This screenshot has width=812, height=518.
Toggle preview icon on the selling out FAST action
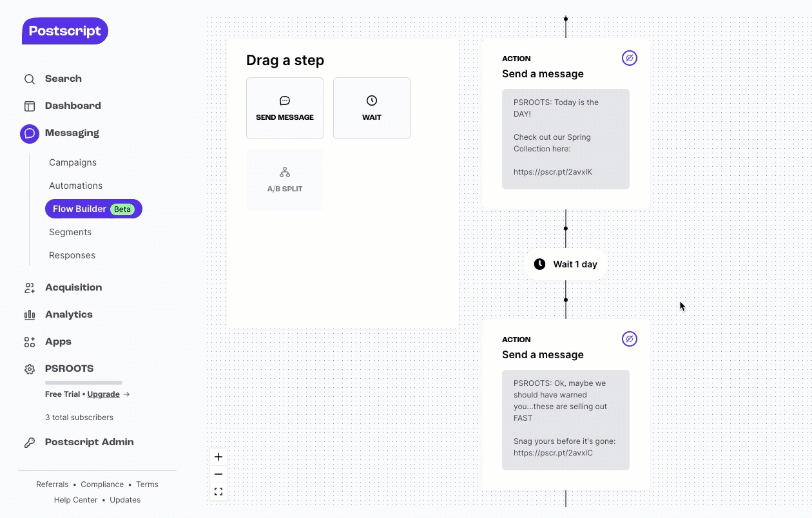tap(630, 339)
